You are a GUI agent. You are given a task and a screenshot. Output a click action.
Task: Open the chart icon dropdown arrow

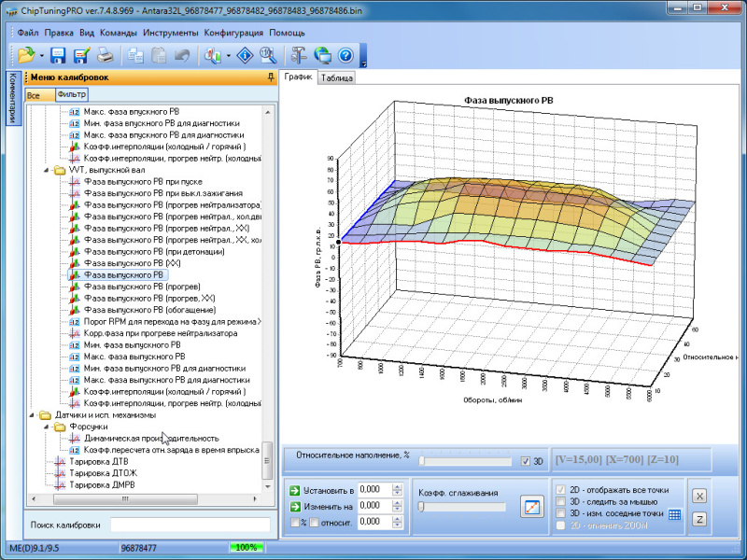point(228,56)
